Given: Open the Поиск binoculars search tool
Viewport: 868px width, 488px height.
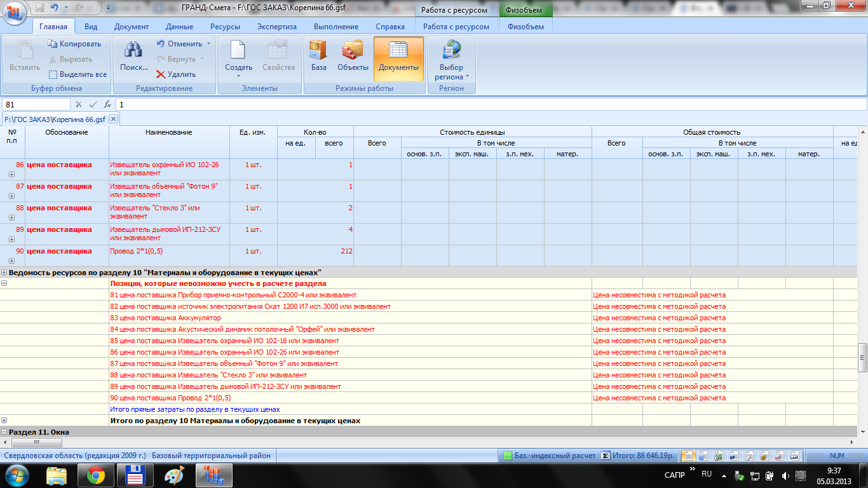Looking at the screenshot, I should point(133,56).
